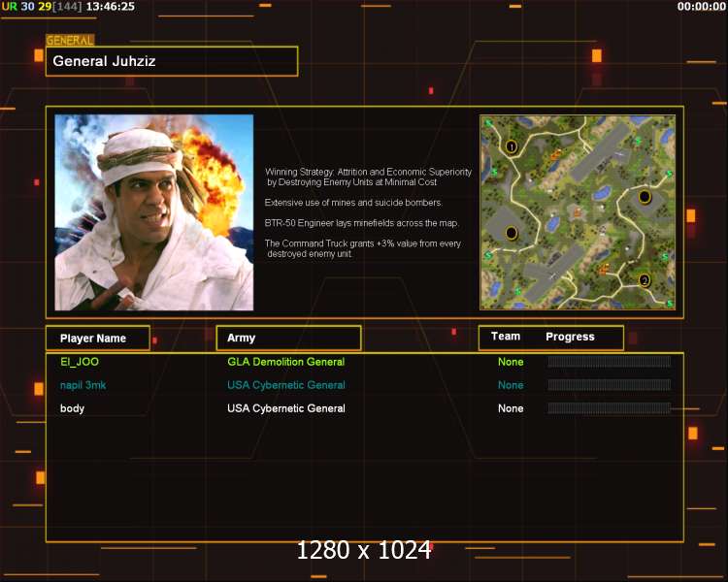
Task: Click the Player Name column header
Action: click(x=98, y=338)
